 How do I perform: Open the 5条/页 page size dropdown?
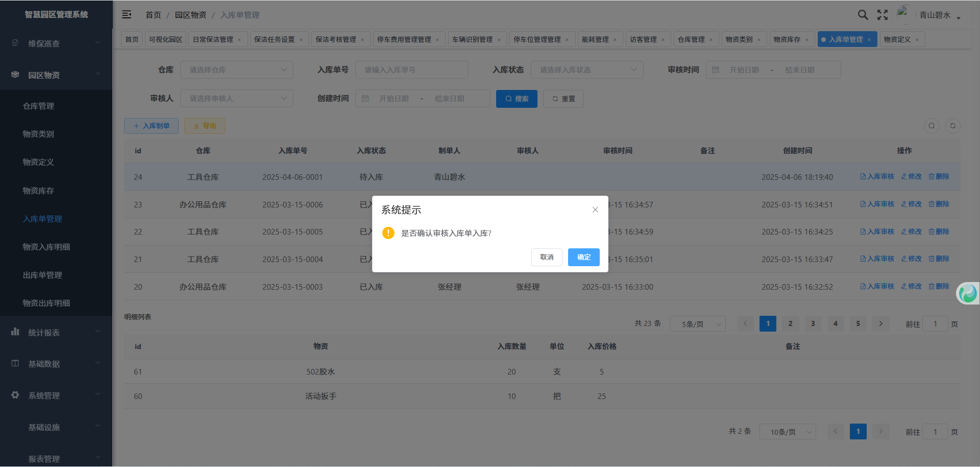[x=697, y=324]
